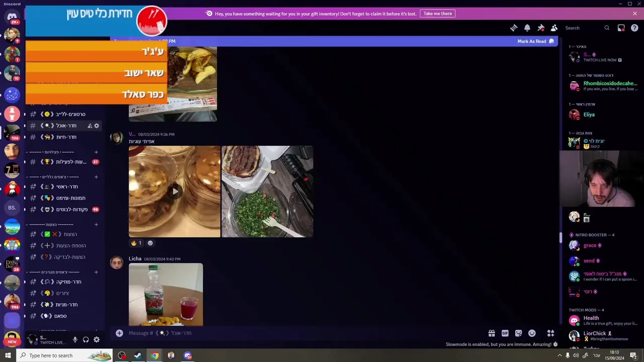Collapse the צ'אטים מגניבים category
The image size is (644, 362).
click(54, 272)
